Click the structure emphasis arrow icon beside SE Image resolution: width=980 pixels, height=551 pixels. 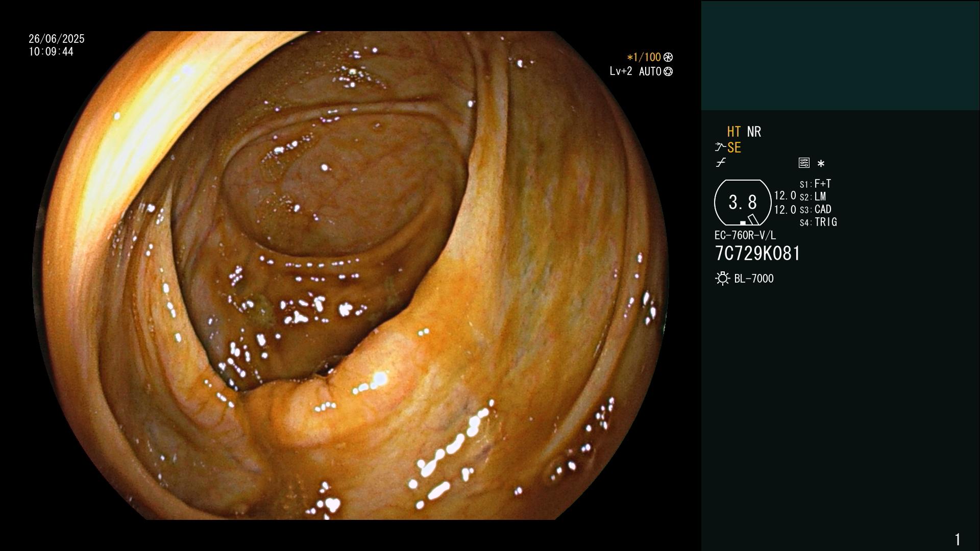(x=720, y=147)
